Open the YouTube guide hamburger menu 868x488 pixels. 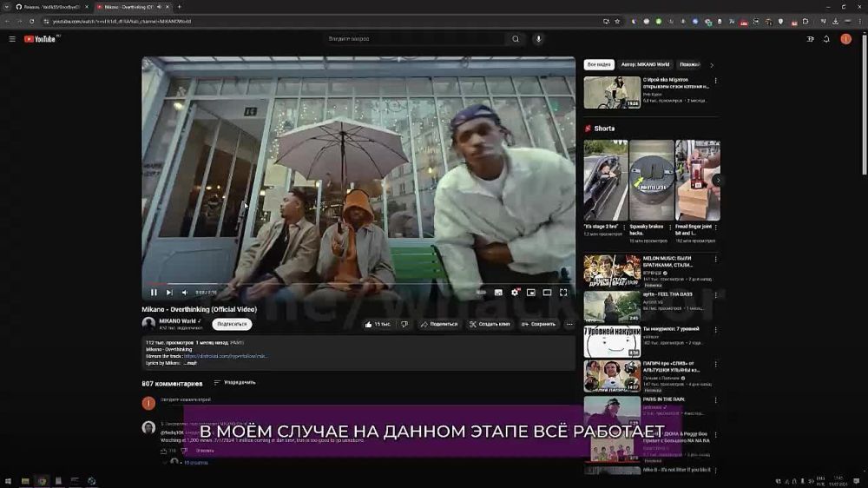(12, 39)
